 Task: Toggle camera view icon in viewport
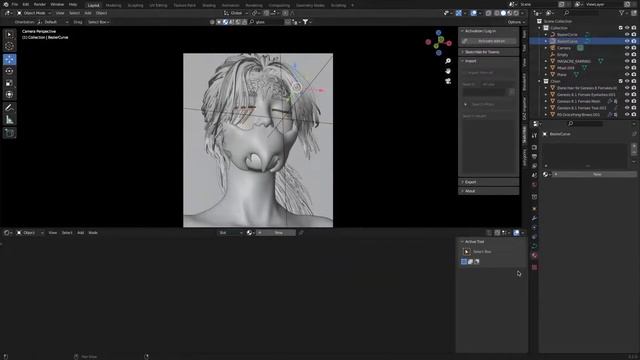[448, 81]
